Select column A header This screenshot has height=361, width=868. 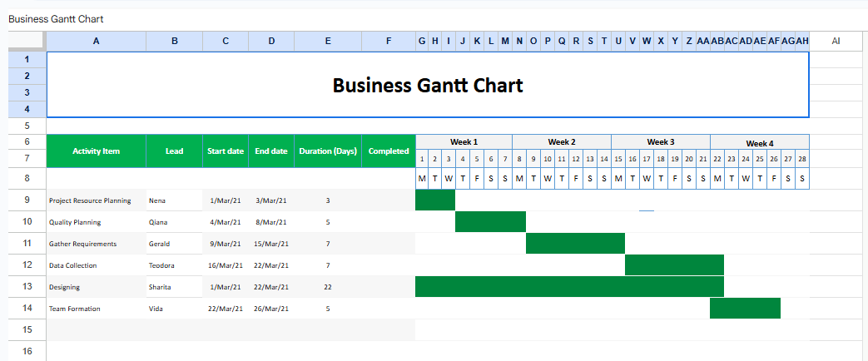tap(96, 41)
